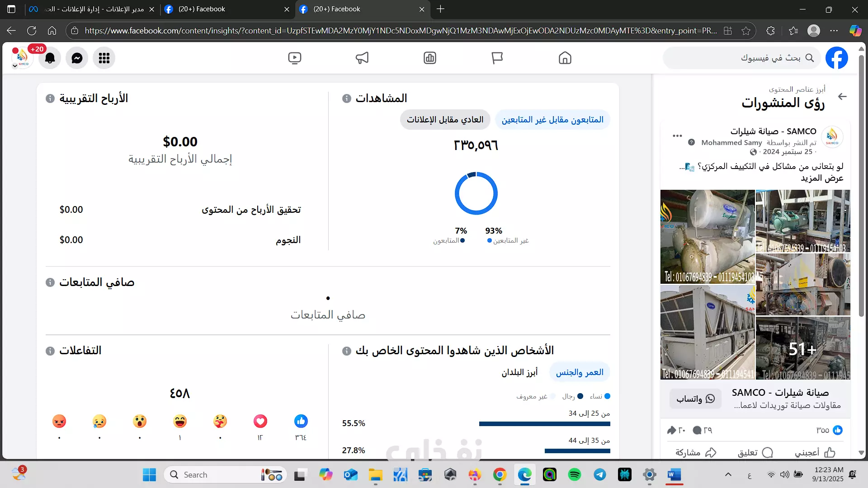The width and height of the screenshot is (868, 488).
Task: Go to Facebook video tab icon
Action: (295, 58)
